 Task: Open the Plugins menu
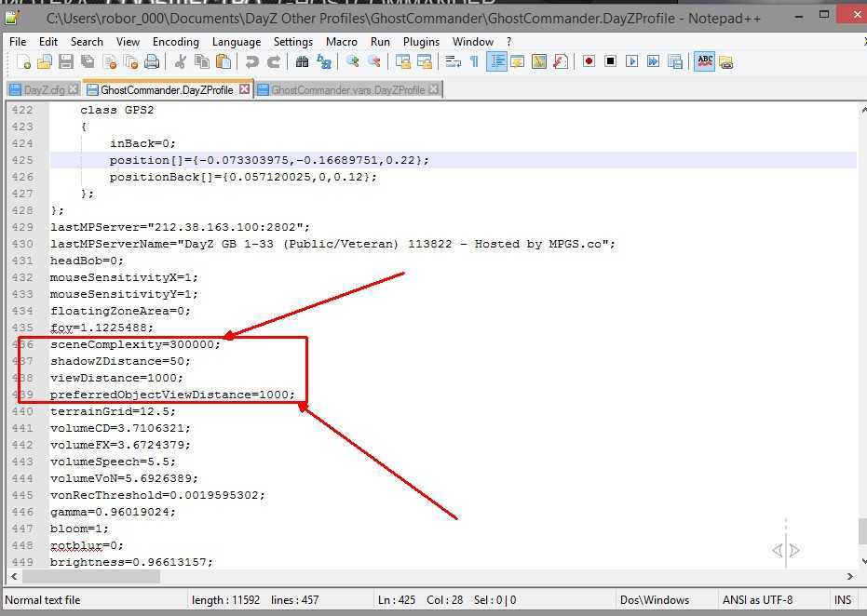421,42
